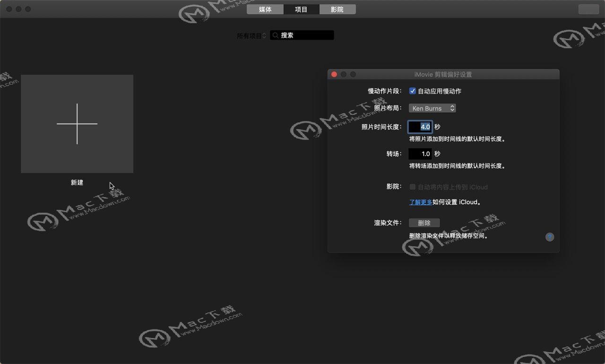Click the 新建 label under the plus tile
The width and height of the screenshot is (605, 364).
pos(77,182)
